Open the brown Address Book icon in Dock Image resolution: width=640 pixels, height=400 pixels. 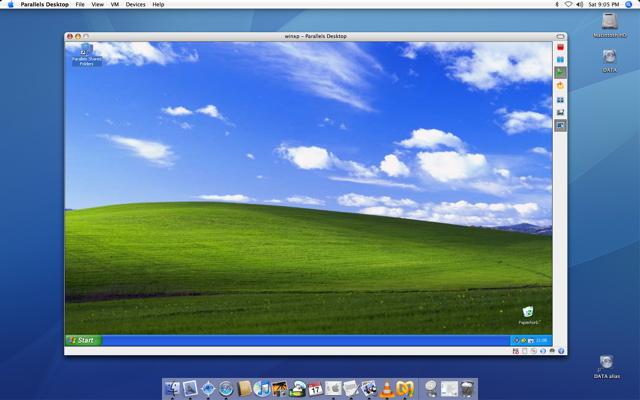click(x=244, y=389)
